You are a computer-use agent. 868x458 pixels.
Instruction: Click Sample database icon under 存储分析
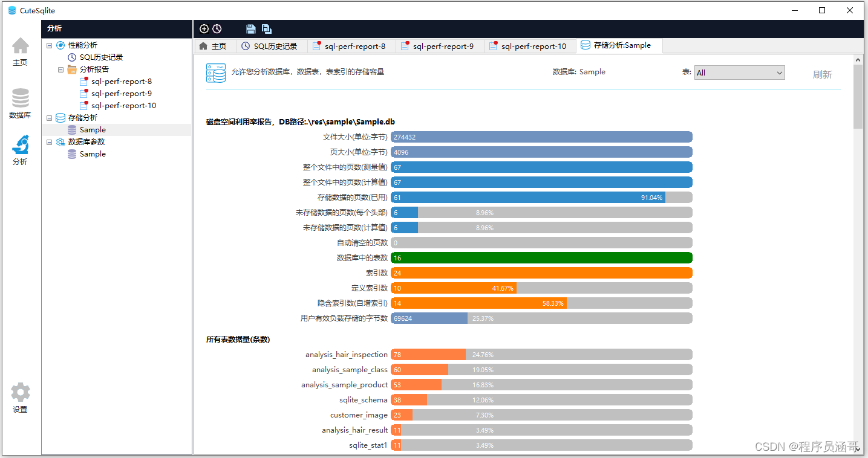point(72,130)
